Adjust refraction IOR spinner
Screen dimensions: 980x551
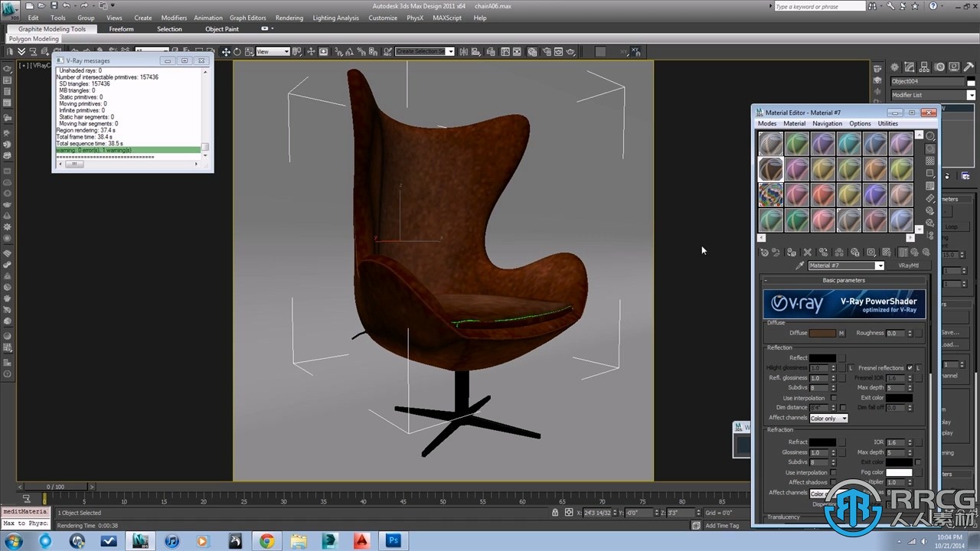[910, 442]
